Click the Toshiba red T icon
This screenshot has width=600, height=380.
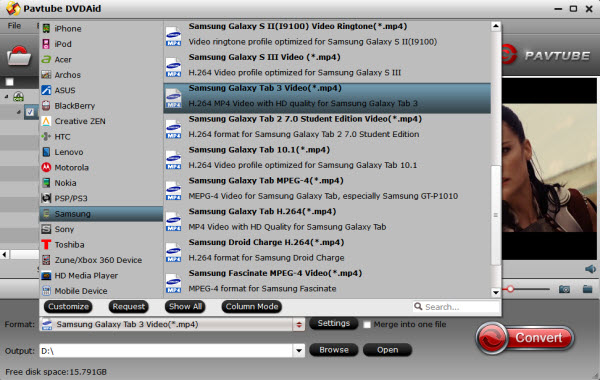[x=46, y=244]
